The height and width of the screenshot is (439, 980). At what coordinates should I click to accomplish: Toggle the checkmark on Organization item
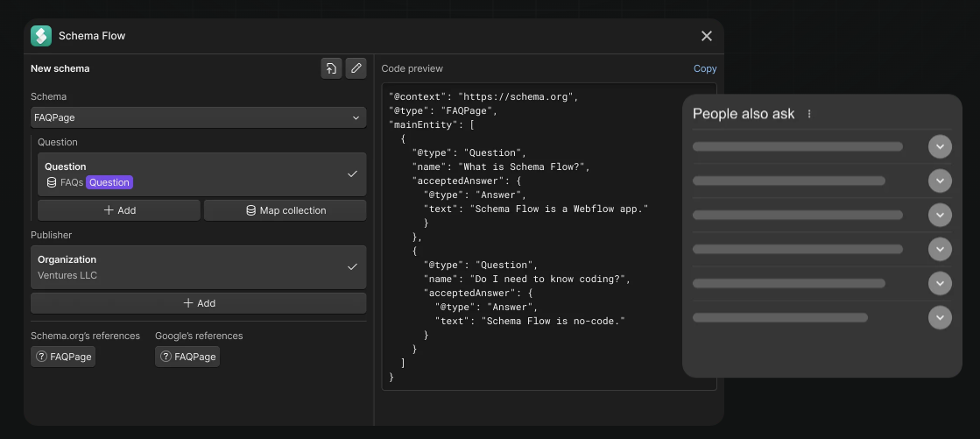click(352, 266)
